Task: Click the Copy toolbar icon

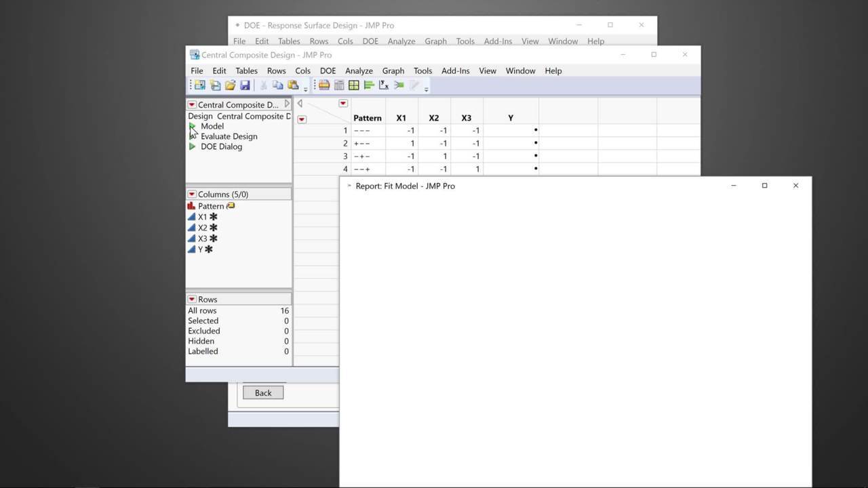Action: pyautogui.click(x=278, y=85)
